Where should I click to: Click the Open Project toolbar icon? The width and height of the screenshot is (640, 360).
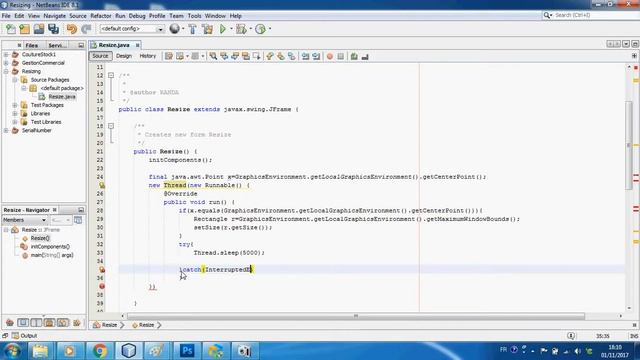pos(39,29)
